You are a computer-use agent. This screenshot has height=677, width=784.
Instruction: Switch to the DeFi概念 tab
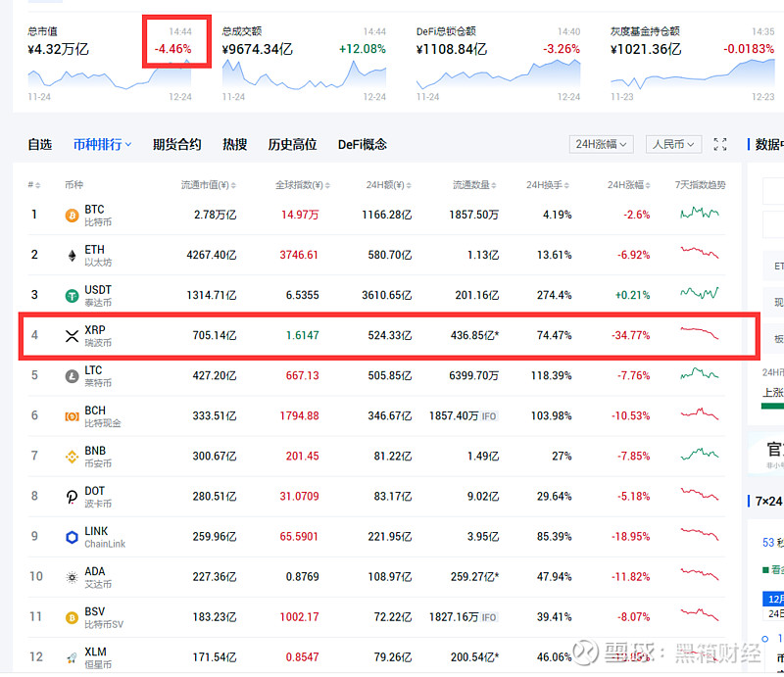click(363, 144)
